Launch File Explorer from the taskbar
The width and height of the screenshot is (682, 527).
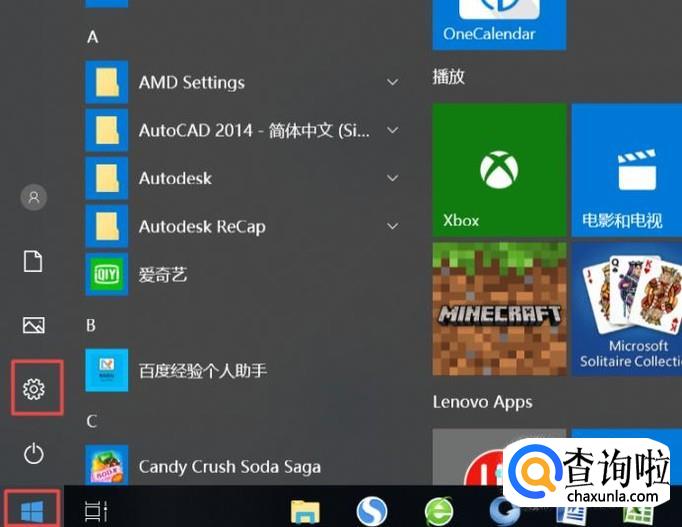(x=305, y=512)
